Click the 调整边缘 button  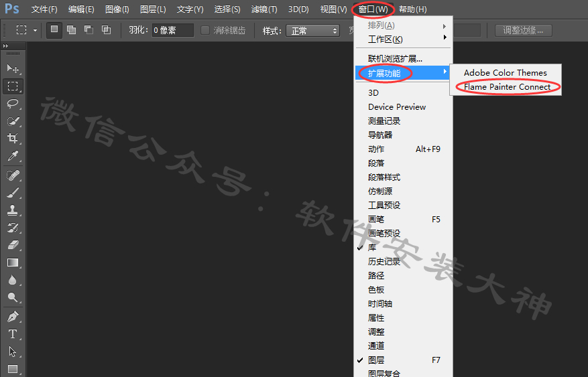523,30
